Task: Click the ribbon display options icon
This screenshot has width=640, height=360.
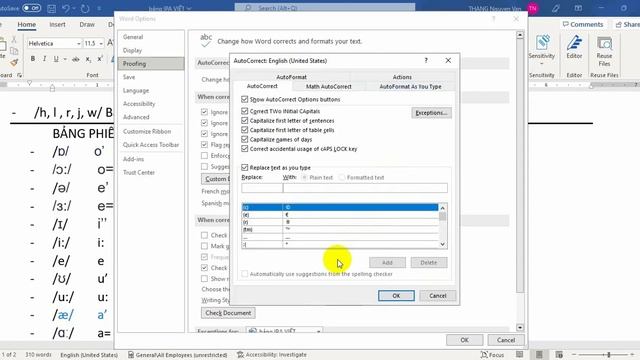Action: tap(578, 8)
